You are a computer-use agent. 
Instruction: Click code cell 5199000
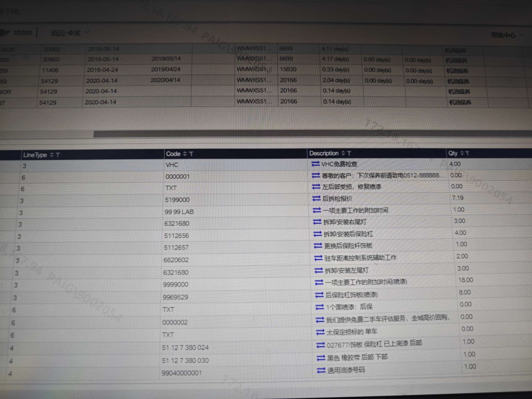[177, 200]
